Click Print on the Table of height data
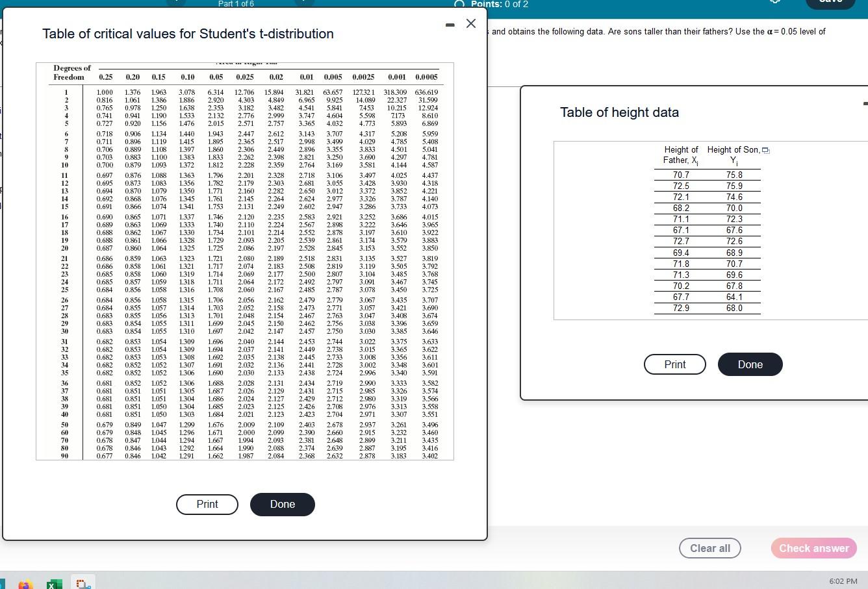This screenshot has width=868, height=589. tap(674, 364)
